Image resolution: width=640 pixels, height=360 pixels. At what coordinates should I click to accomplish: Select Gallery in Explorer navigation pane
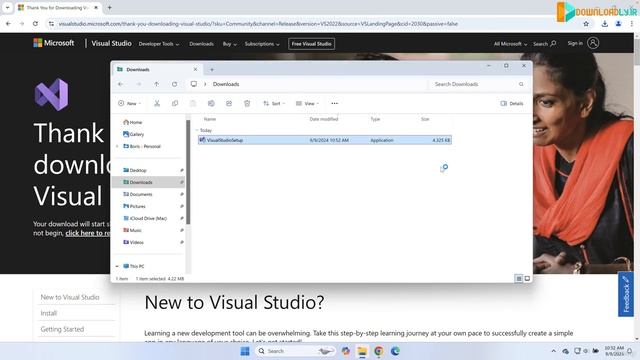click(x=133, y=134)
